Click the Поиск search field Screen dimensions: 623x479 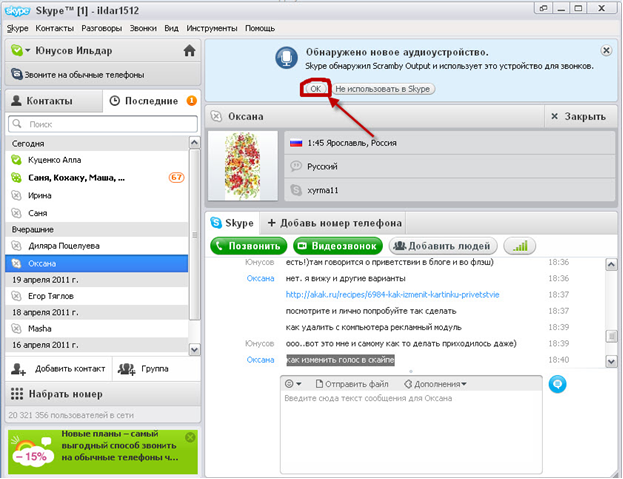click(103, 124)
